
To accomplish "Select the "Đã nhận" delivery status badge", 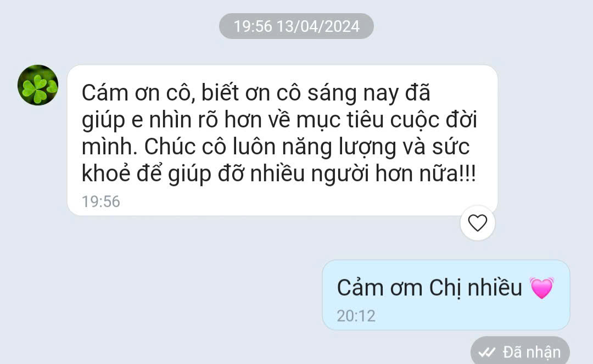I will point(520,351).
